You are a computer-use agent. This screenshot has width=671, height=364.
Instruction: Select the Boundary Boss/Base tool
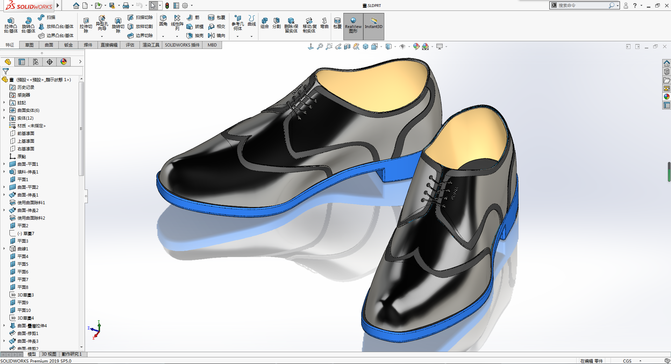pyautogui.click(x=56, y=36)
